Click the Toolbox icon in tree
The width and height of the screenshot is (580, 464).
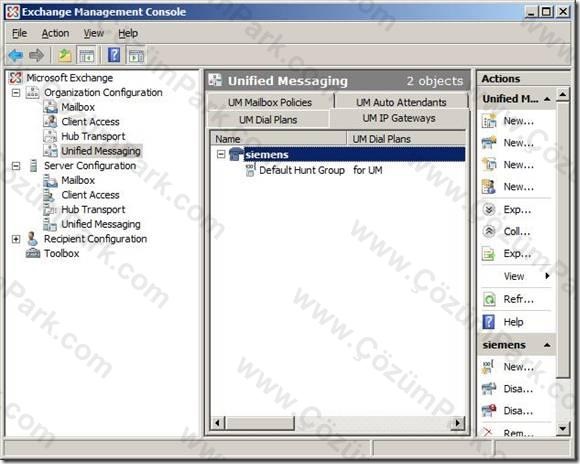click(33, 253)
